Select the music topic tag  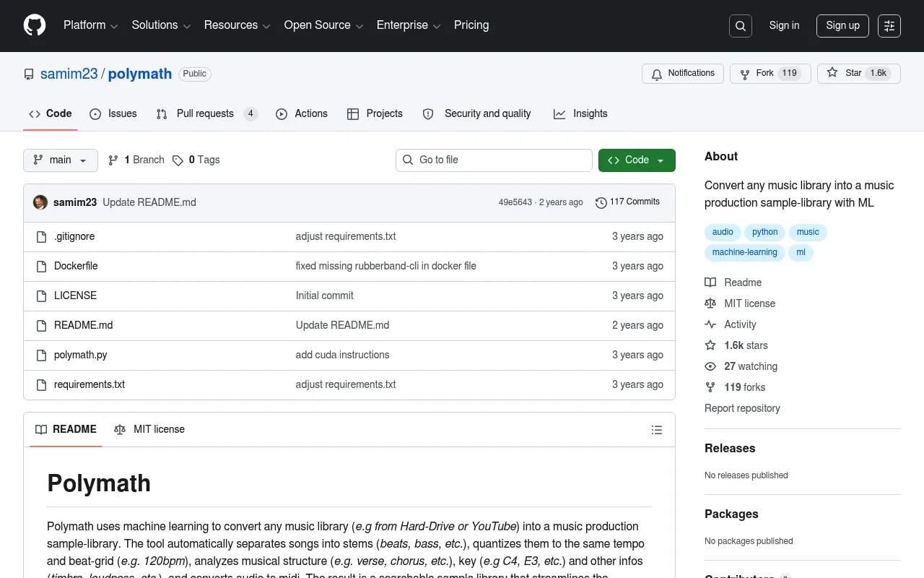pyautogui.click(x=808, y=232)
